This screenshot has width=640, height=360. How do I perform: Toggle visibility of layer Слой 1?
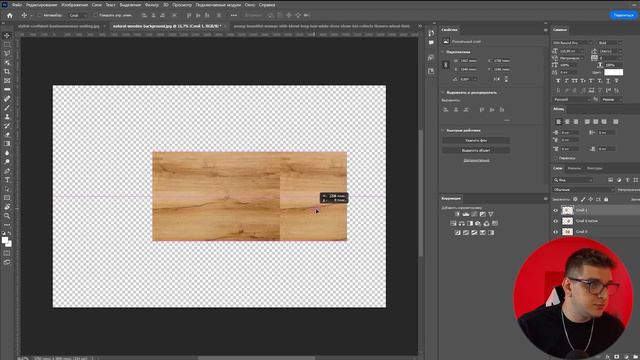pos(556,210)
